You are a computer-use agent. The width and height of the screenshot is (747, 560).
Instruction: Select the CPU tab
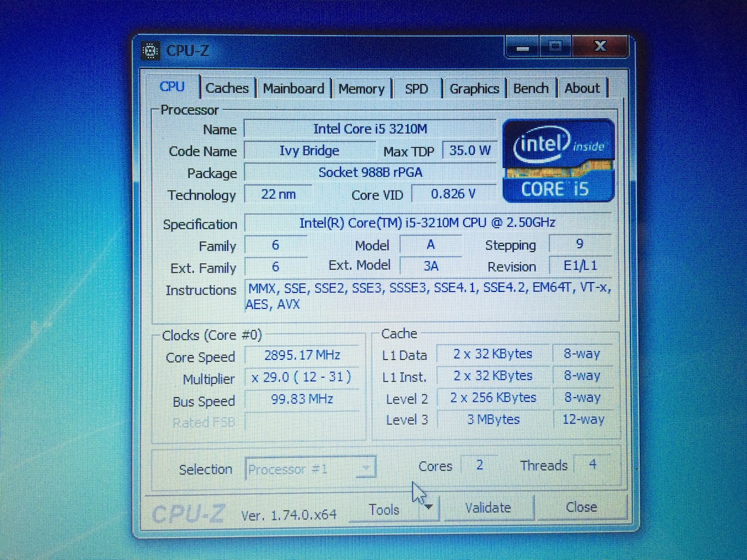tap(172, 87)
